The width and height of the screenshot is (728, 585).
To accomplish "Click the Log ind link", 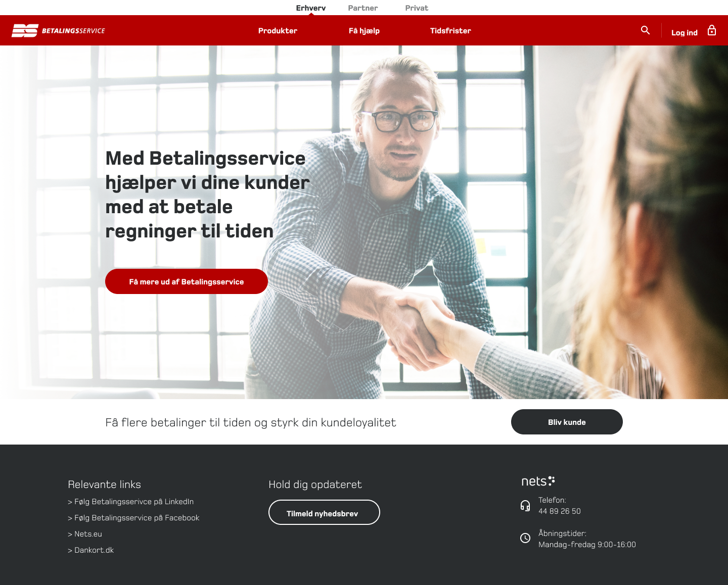I will (685, 32).
